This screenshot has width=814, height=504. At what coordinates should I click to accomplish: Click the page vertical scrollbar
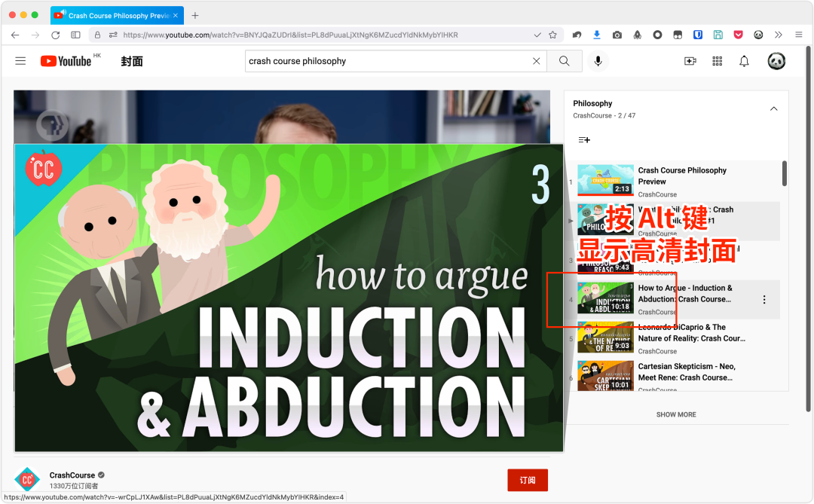tap(808, 228)
